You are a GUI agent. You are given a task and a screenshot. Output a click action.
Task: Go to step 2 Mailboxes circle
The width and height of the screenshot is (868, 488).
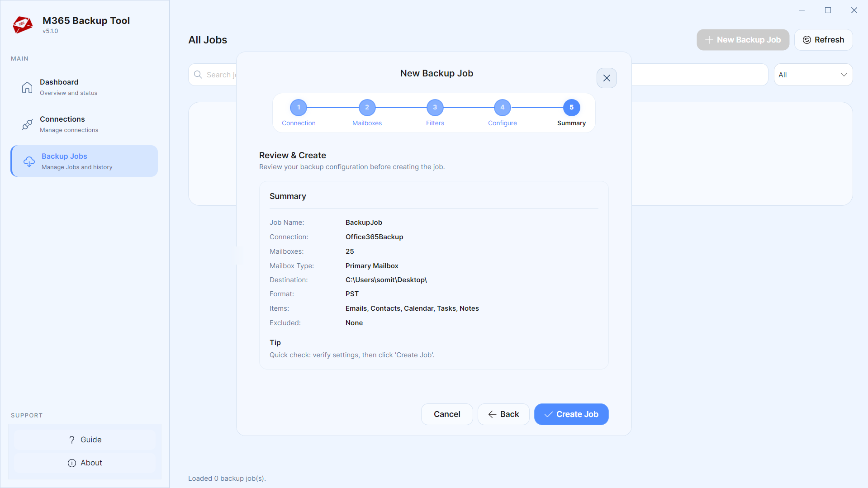click(367, 108)
